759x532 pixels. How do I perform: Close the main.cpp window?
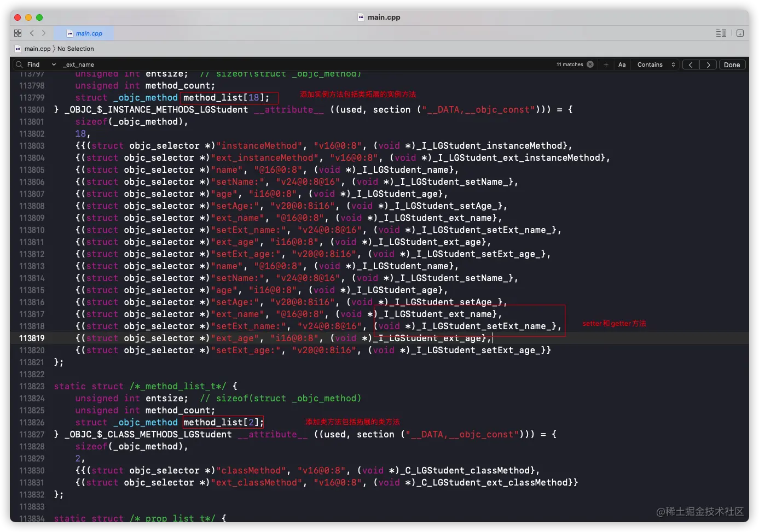pyautogui.click(x=18, y=17)
